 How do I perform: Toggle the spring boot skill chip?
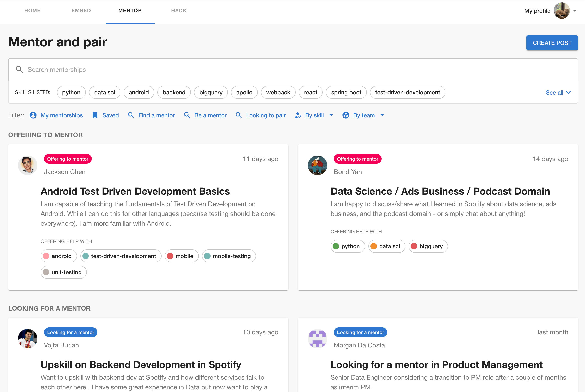pos(346,93)
